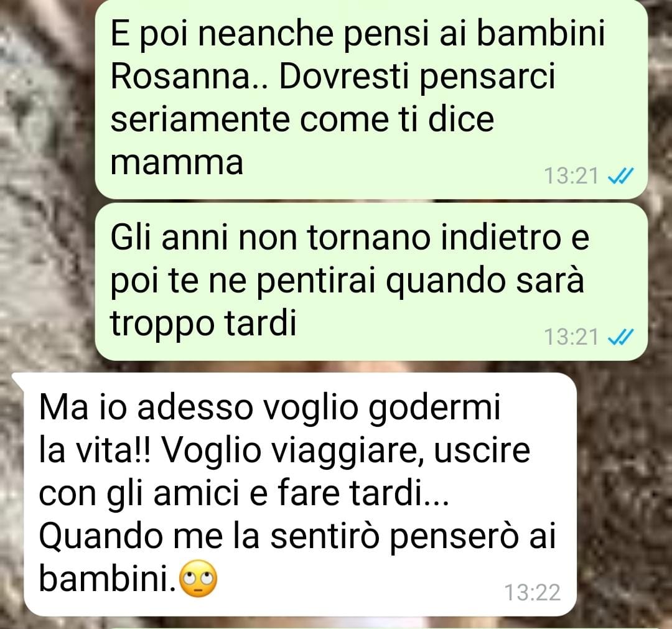Click the eye-roll emoji after bambini
The height and width of the screenshot is (629, 672).
[198, 579]
